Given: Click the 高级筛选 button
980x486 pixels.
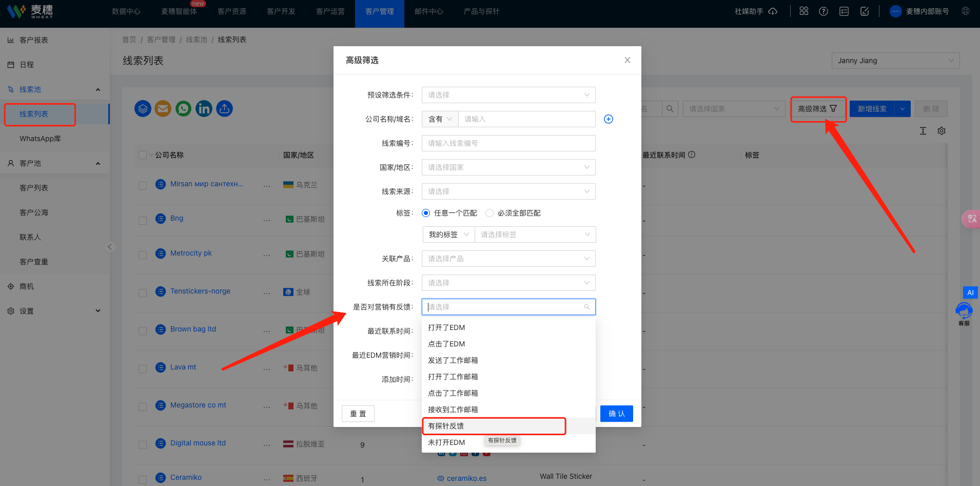Looking at the screenshot, I should click(817, 109).
